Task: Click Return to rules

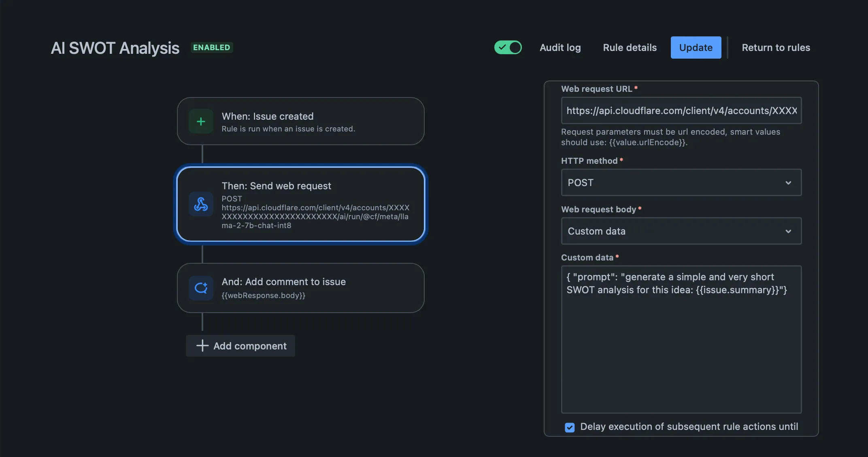Action: point(776,47)
